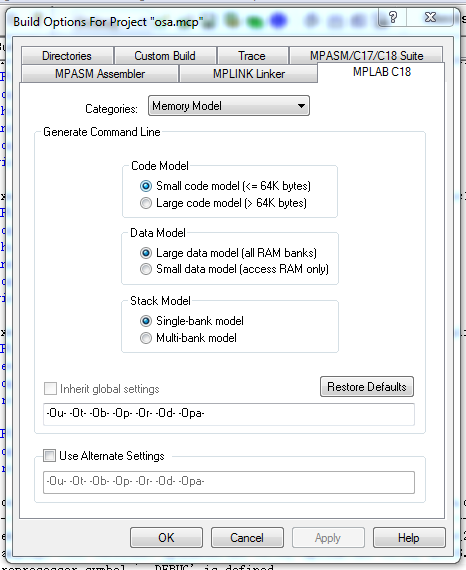Choose Multi-bank stack model
This screenshot has height=570, width=466.
(146, 338)
